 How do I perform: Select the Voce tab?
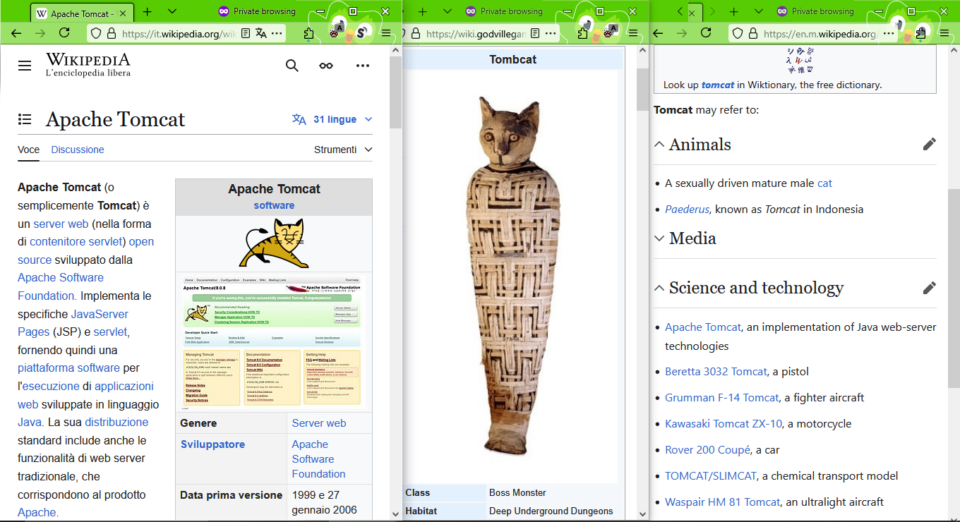coord(28,149)
